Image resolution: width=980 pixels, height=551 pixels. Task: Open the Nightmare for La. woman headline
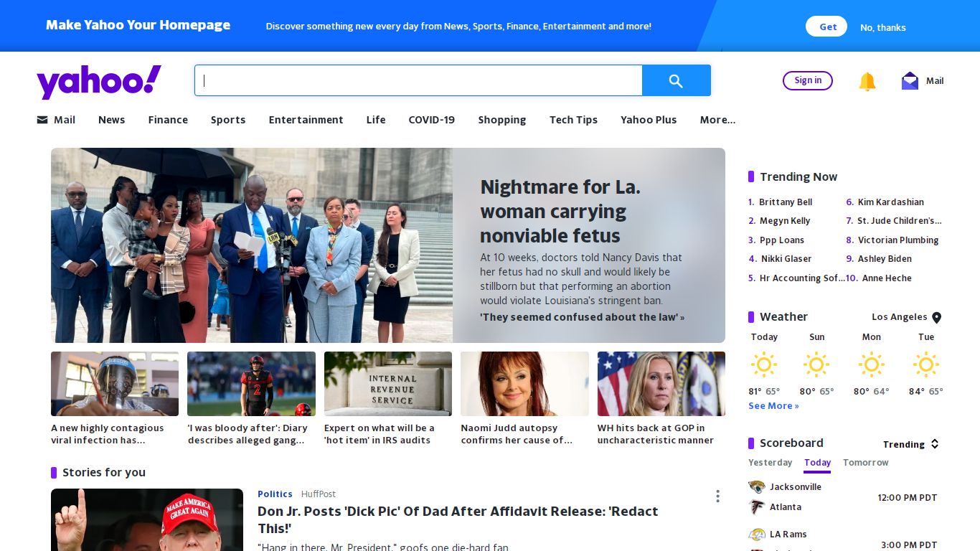(560, 212)
